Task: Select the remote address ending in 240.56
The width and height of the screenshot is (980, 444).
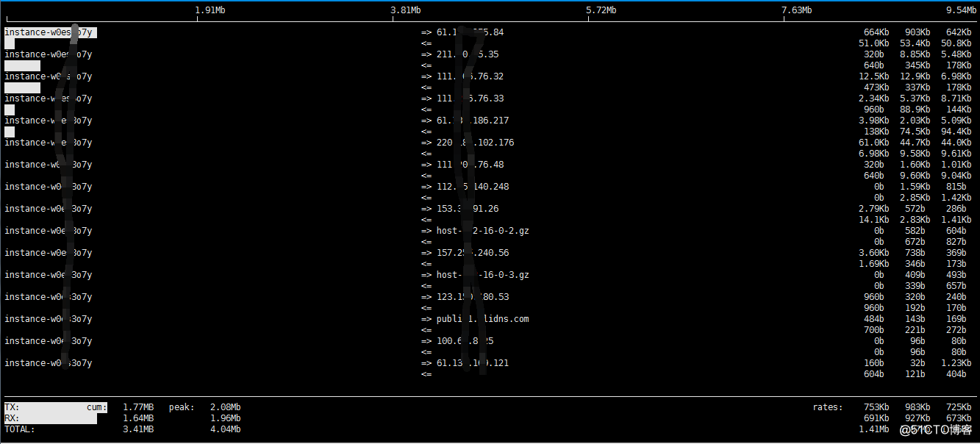Action: click(473, 253)
